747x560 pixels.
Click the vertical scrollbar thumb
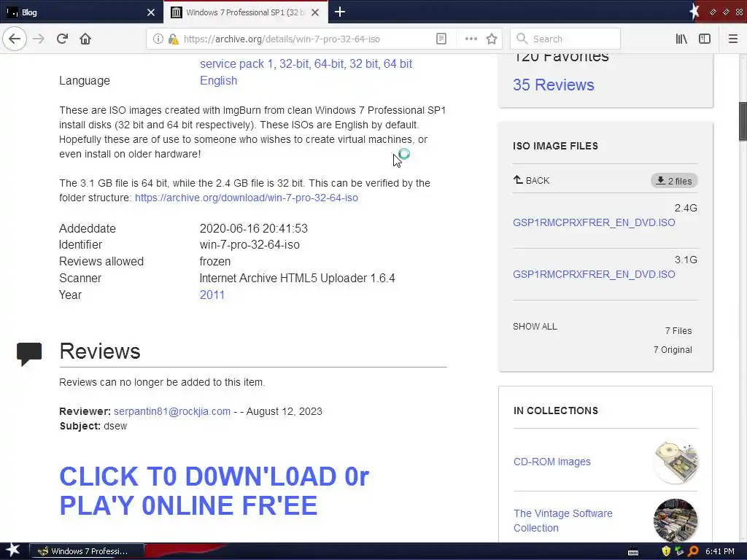point(743,121)
